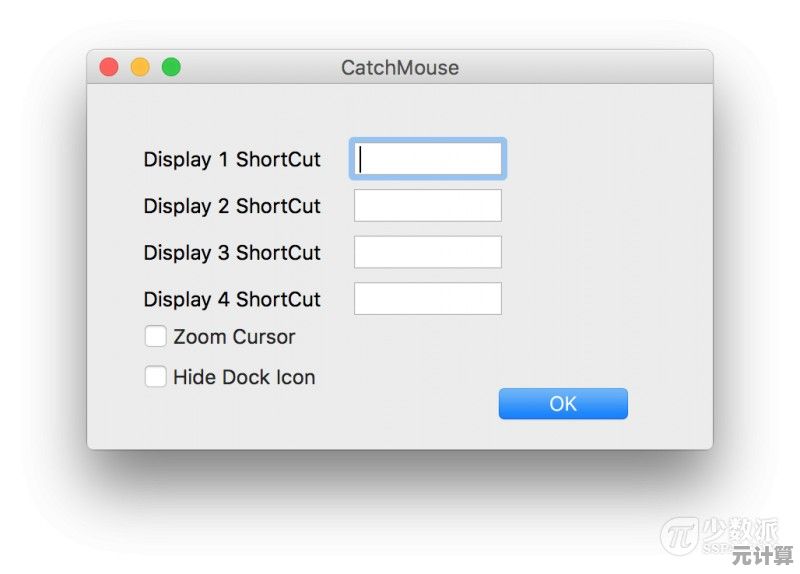
Task: Click the "Display 2 ShortCut" label text
Action: click(x=232, y=206)
